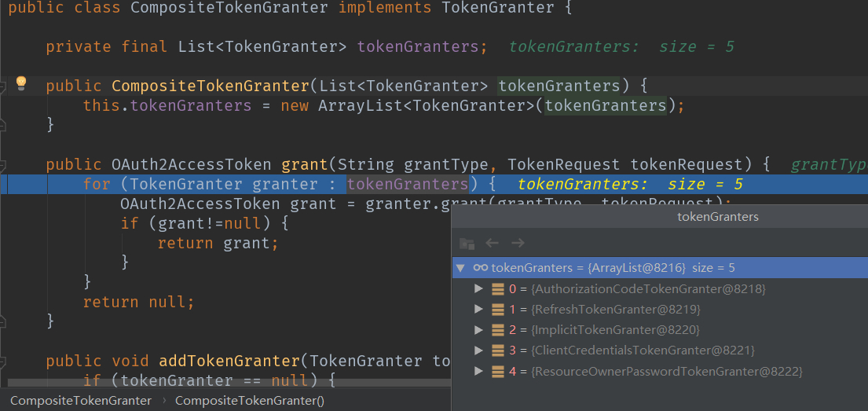The height and width of the screenshot is (411, 868).
Task: Click the editor horizontal scrollbar
Action: 229,383
